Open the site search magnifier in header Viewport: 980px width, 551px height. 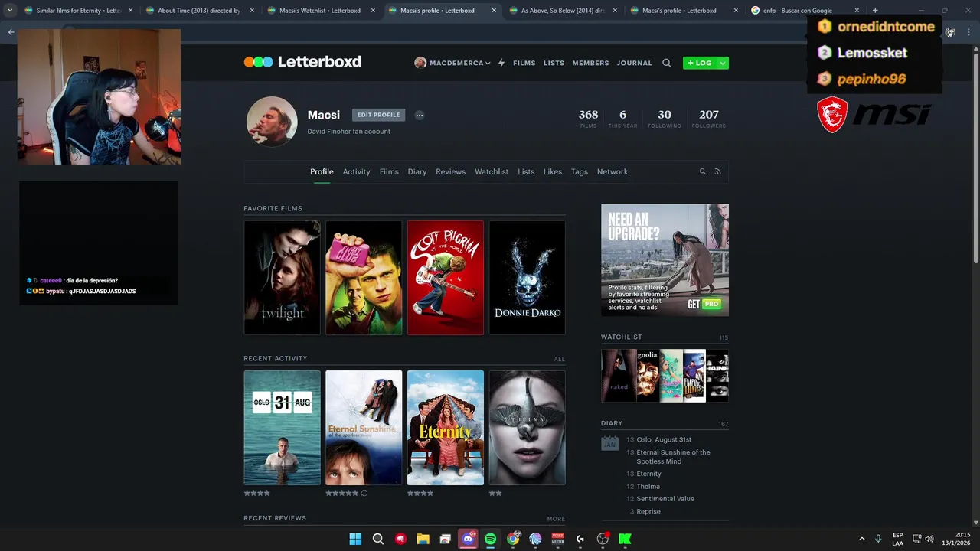click(667, 63)
